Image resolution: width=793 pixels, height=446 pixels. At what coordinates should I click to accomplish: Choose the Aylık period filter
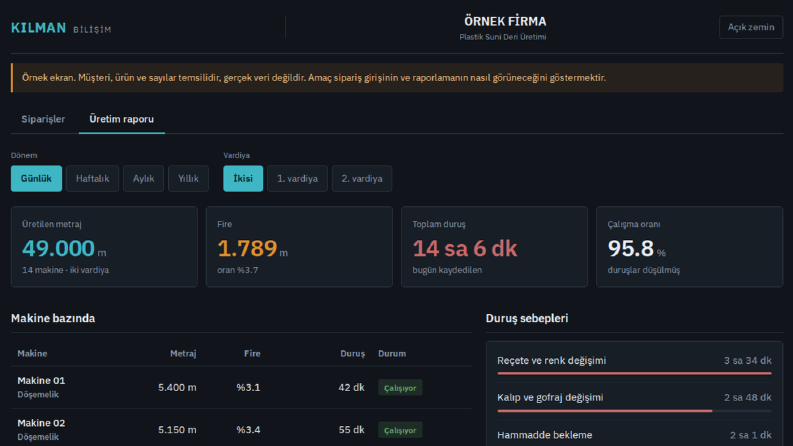[x=143, y=179]
